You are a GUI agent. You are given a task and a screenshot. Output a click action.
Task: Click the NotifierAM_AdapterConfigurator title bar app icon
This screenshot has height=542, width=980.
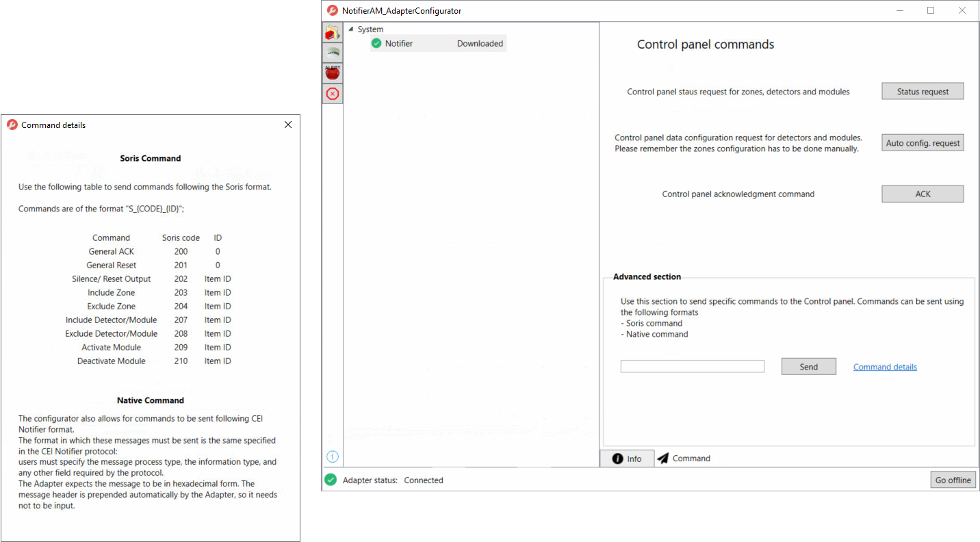coord(332,10)
